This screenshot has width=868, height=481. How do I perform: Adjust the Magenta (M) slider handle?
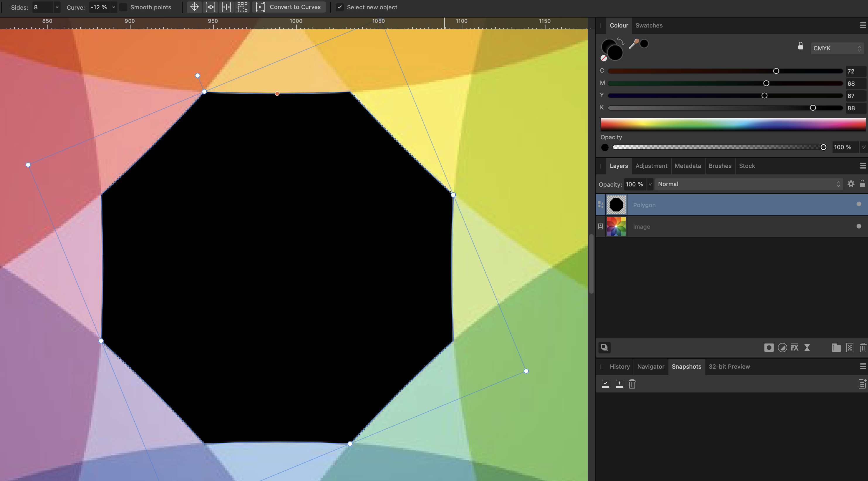tap(766, 83)
